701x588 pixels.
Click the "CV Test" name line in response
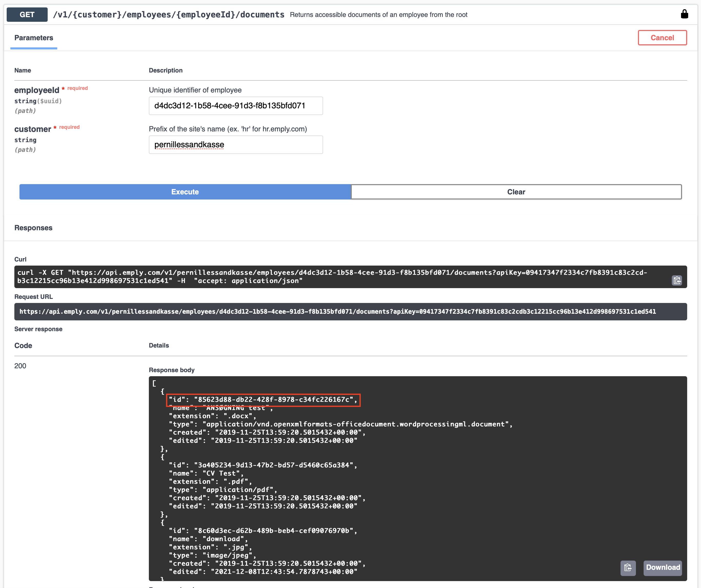coord(206,474)
